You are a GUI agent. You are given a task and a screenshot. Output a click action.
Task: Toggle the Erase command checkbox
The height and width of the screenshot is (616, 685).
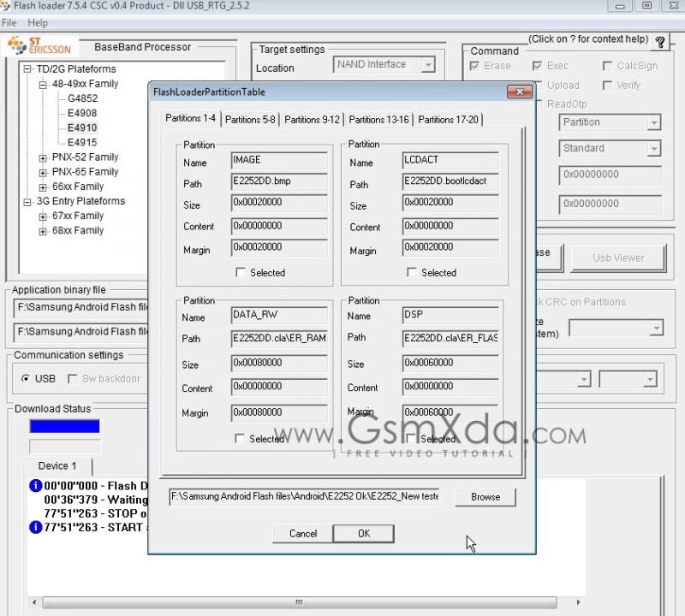(474, 66)
